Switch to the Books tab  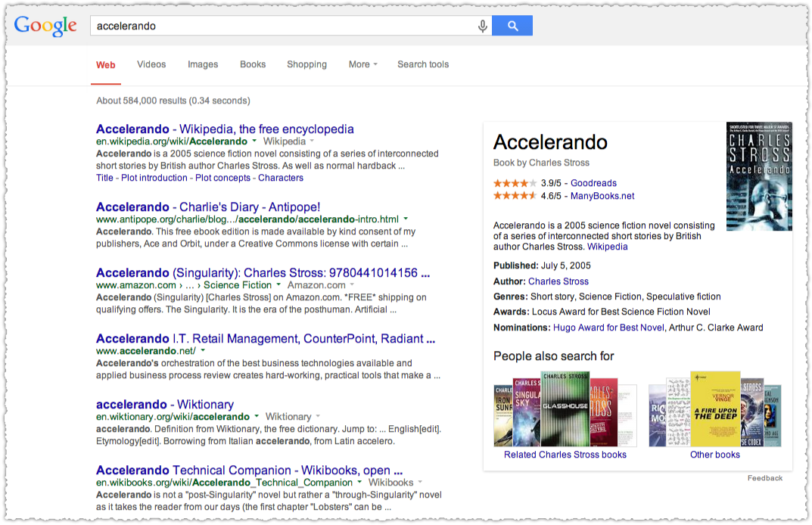tap(253, 64)
